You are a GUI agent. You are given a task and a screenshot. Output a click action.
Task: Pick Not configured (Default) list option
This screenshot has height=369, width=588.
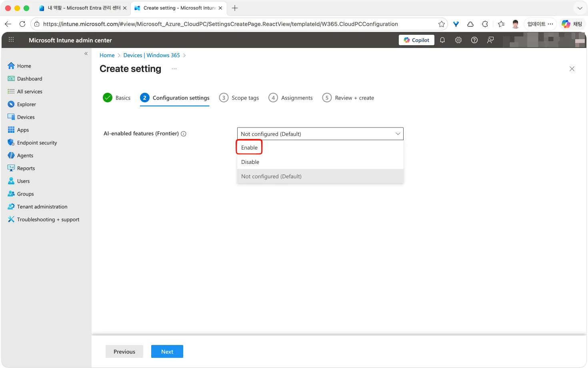[x=271, y=176]
